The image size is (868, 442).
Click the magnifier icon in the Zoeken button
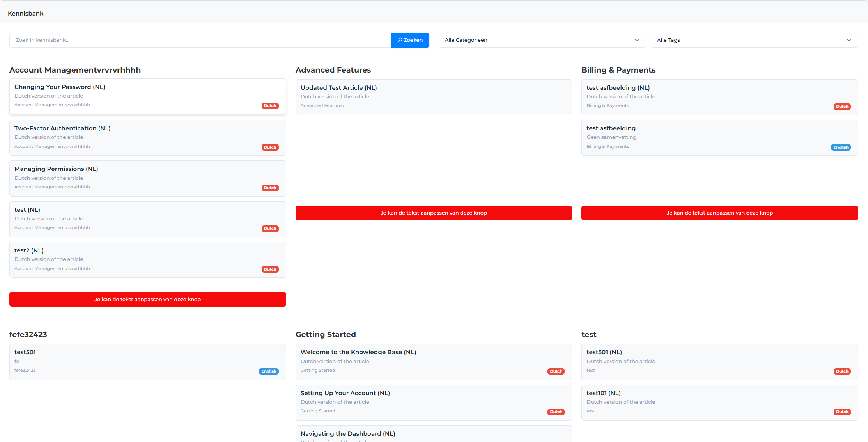[400, 40]
